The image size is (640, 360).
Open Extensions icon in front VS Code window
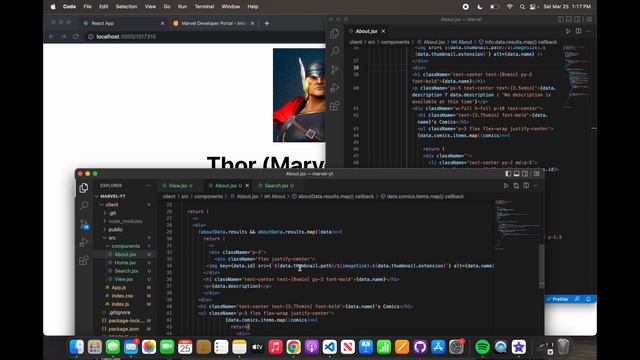[x=84, y=260]
